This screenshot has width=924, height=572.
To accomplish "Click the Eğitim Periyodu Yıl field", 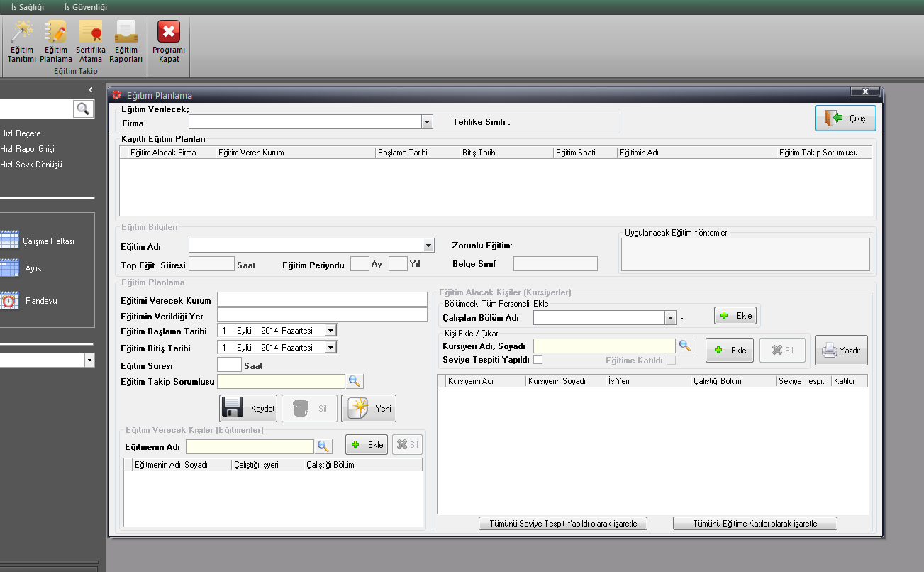I will coord(399,263).
